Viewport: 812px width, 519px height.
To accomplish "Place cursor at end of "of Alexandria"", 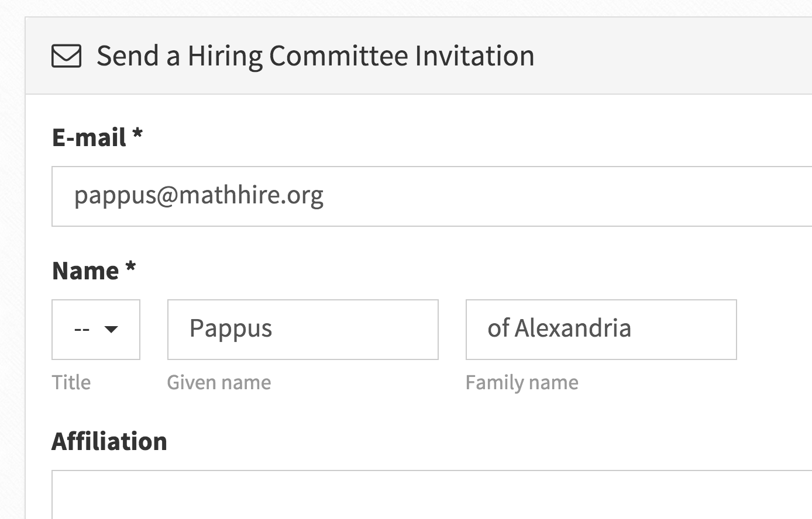I will click(632, 328).
